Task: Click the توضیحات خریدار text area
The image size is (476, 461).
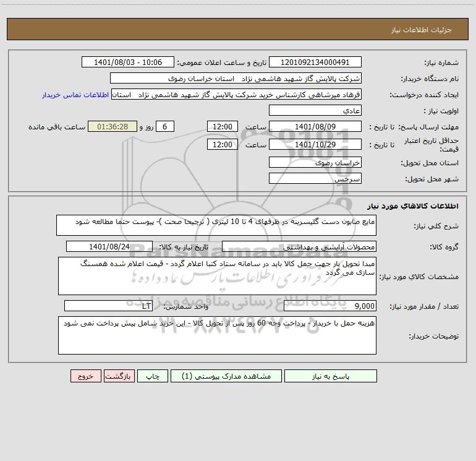Action: pyautogui.click(x=217, y=335)
